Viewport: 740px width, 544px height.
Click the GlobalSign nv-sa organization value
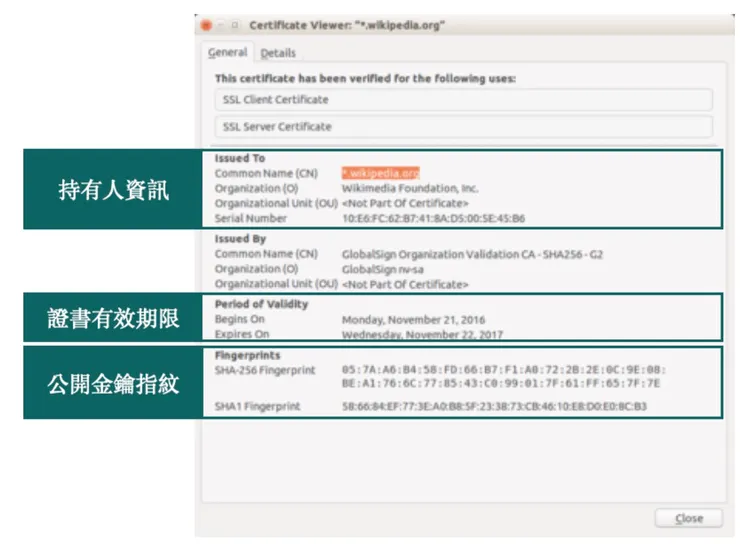click(383, 269)
